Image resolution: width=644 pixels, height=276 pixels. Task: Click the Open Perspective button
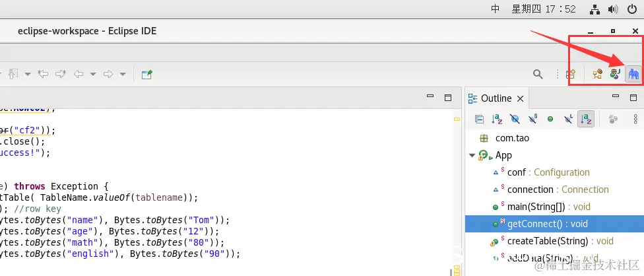571,75
